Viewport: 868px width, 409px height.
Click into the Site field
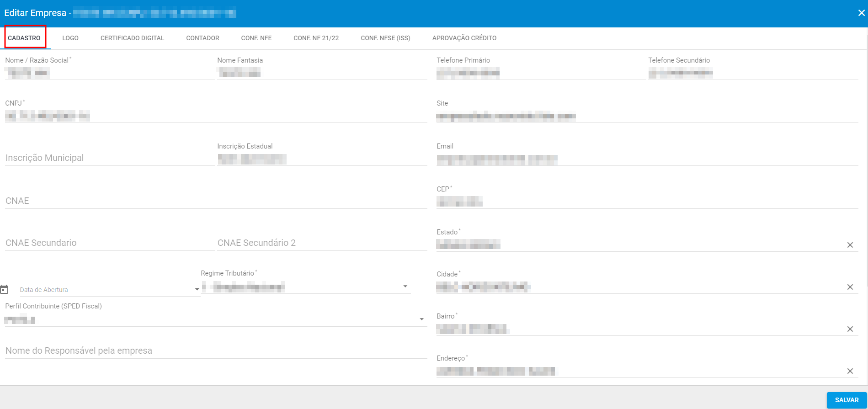(647, 116)
